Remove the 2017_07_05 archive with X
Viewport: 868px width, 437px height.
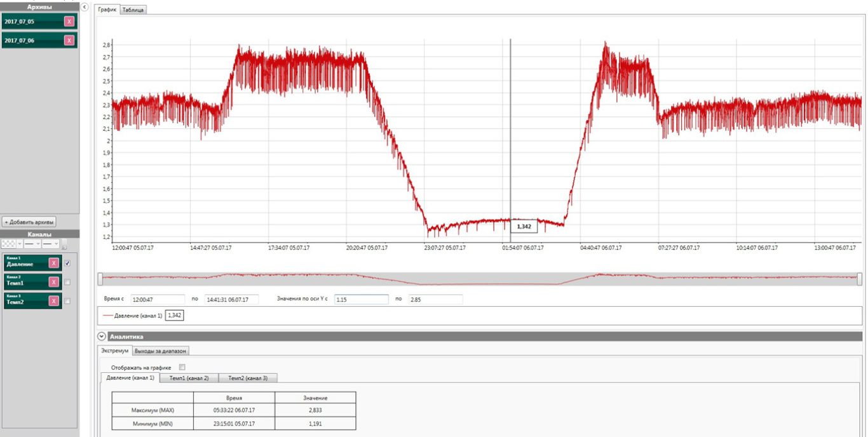pos(69,22)
